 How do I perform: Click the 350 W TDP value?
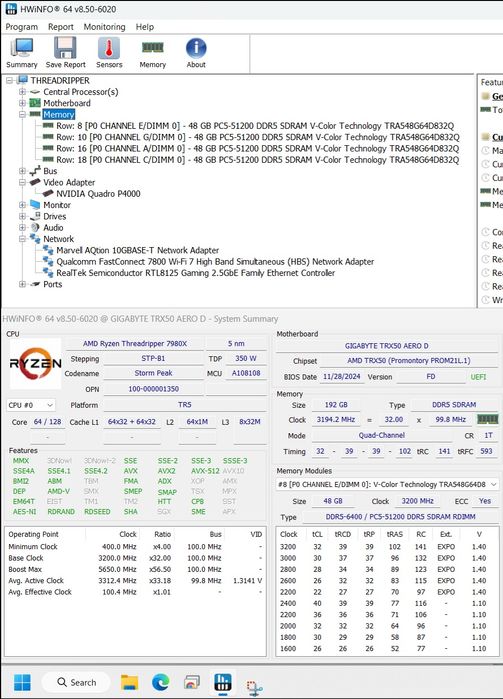246,358
